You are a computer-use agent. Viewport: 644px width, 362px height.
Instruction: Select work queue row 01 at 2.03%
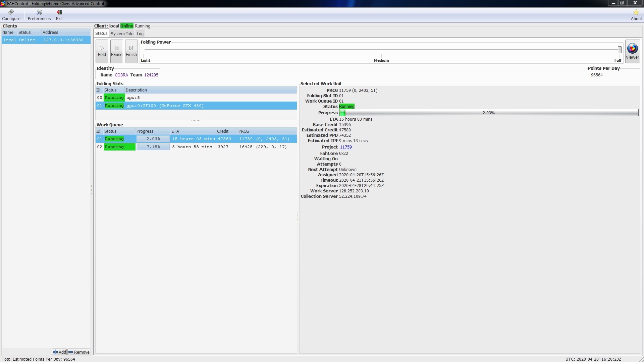pyautogui.click(x=196, y=139)
